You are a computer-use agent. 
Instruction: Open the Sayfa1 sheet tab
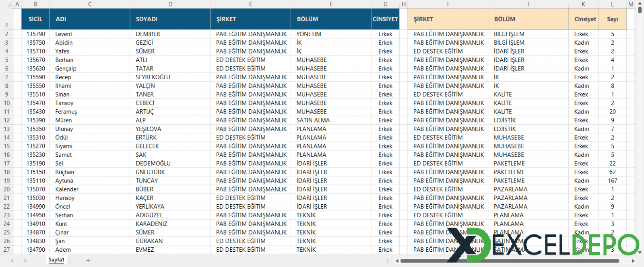click(x=56, y=260)
